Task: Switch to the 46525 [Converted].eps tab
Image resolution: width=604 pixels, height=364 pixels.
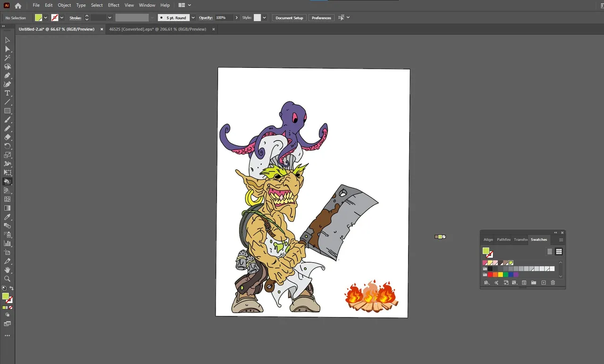Action: click(x=158, y=29)
